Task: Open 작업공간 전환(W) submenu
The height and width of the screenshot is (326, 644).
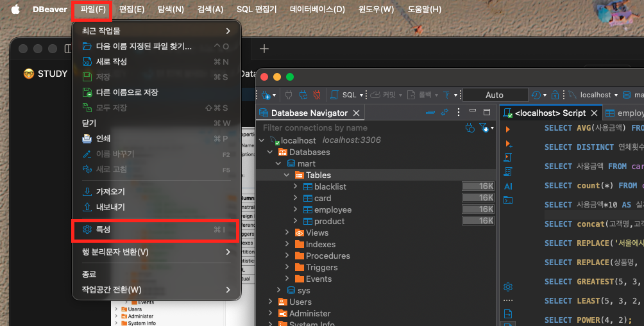Action: click(x=156, y=289)
